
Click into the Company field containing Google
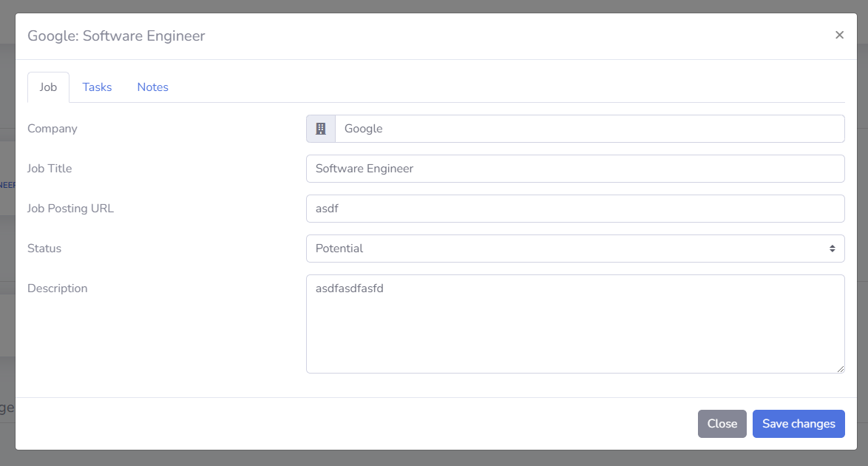click(x=589, y=129)
